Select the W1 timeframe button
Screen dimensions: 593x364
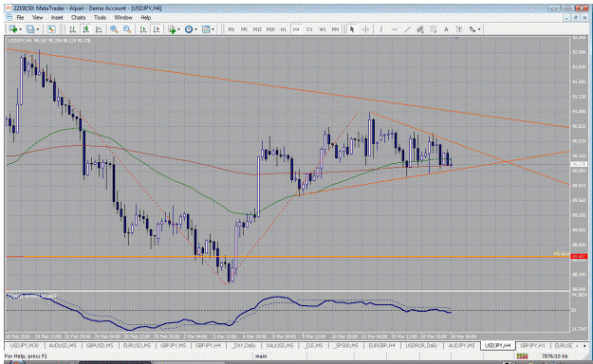tap(323, 29)
